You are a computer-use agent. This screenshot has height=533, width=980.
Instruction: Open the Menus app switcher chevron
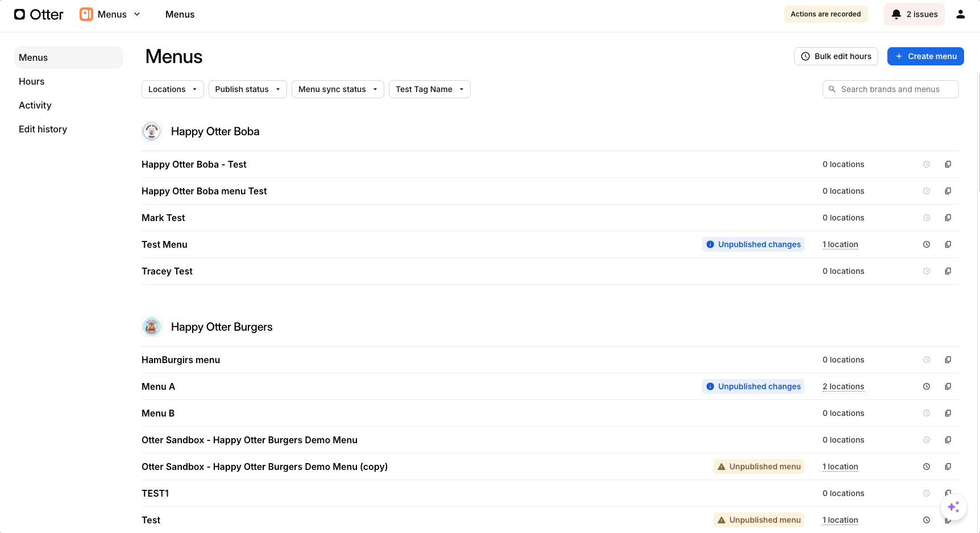(137, 14)
